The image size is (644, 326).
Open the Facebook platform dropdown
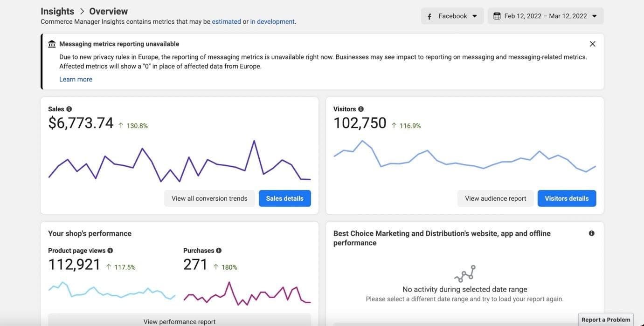point(452,16)
